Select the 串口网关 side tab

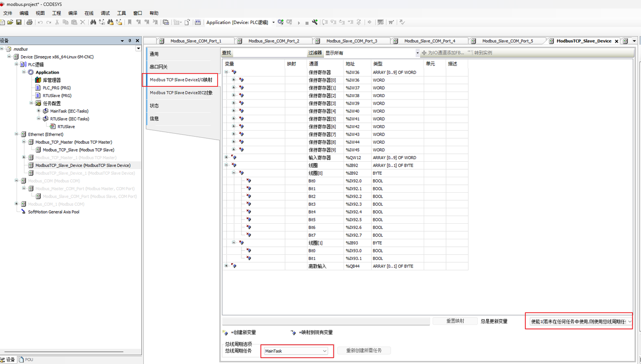[x=159, y=67]
